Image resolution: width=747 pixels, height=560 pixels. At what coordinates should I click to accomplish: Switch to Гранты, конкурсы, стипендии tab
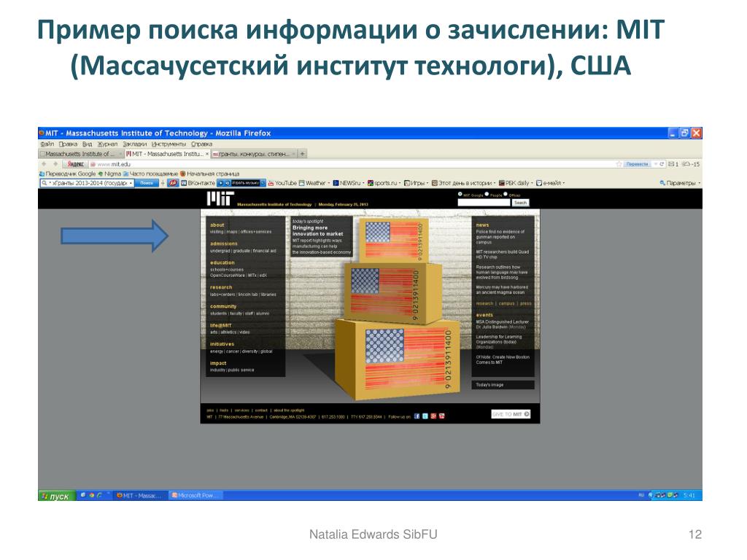252,154
